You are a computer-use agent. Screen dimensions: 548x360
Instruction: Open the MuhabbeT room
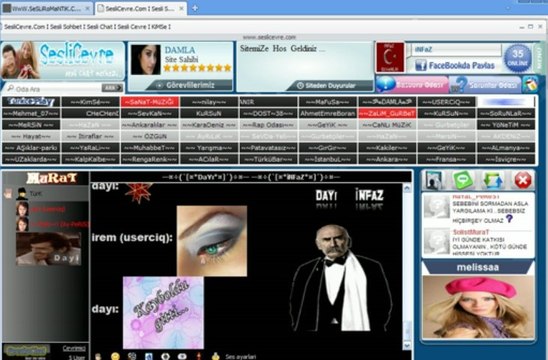click(x=150, y=148)
